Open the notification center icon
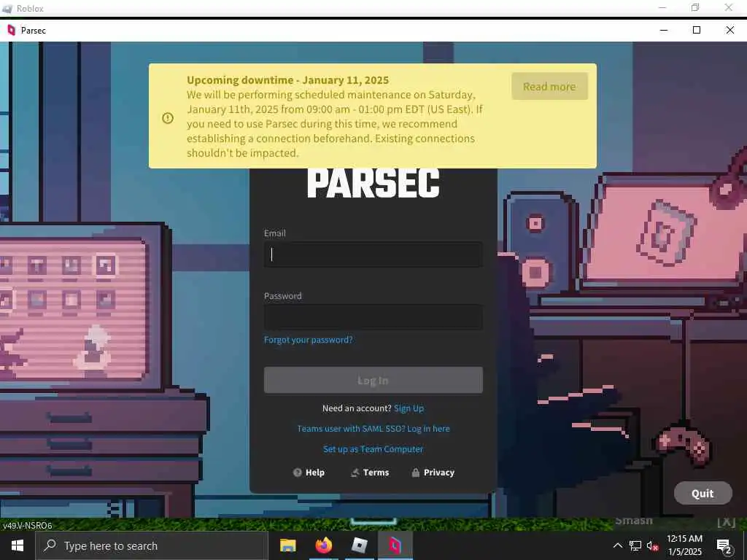This screenshot has height=560, width=747. [724, 547]
